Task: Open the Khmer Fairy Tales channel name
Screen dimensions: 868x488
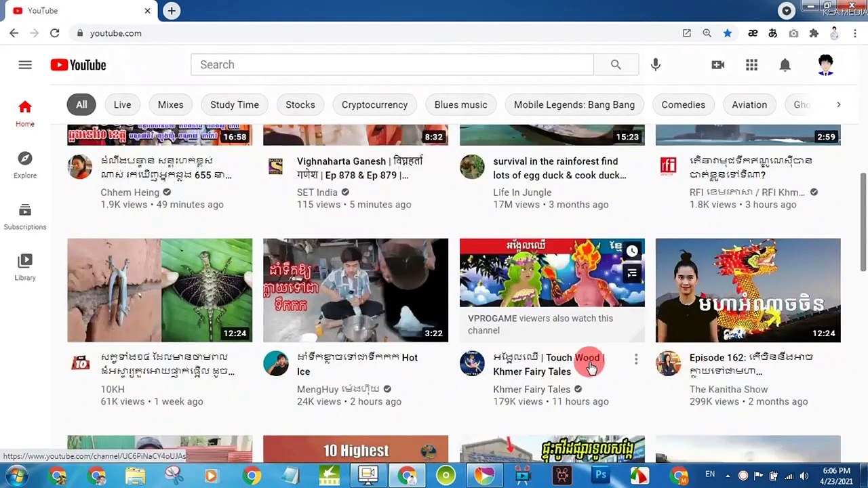Action: coord(532,390)
